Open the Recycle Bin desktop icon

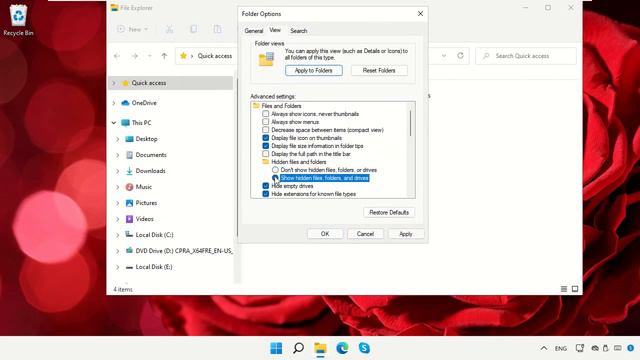[18, 20]
